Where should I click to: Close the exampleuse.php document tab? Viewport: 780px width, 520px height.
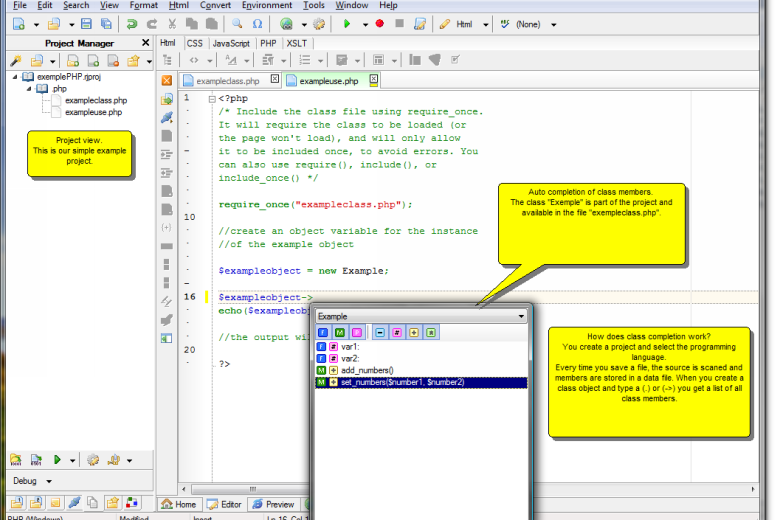374,80
